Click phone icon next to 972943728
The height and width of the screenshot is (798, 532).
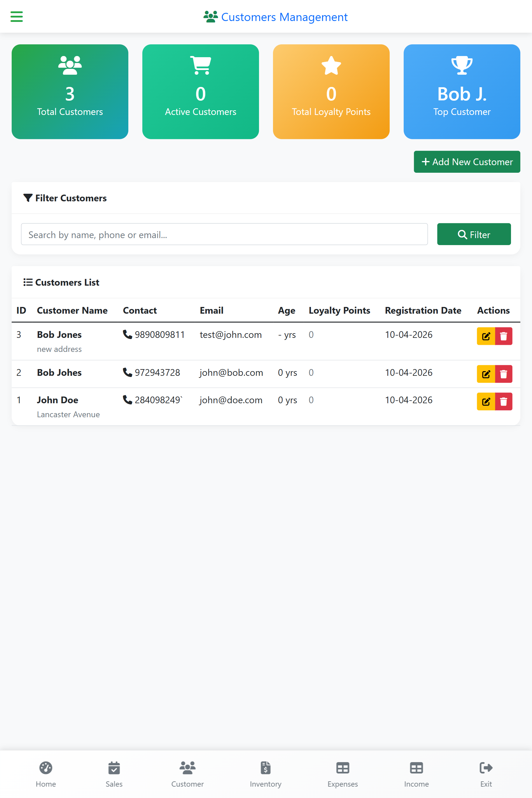(127, 372)
